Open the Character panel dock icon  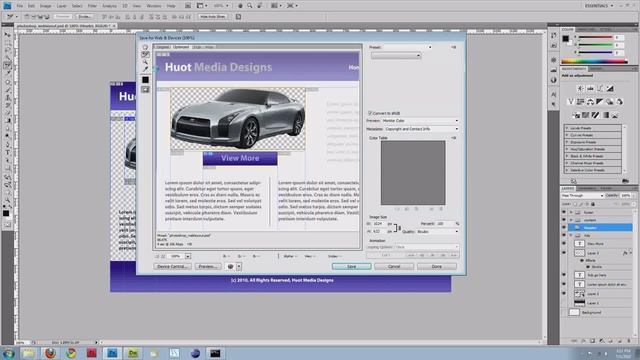pyautogui.click(x=553, y=94)
